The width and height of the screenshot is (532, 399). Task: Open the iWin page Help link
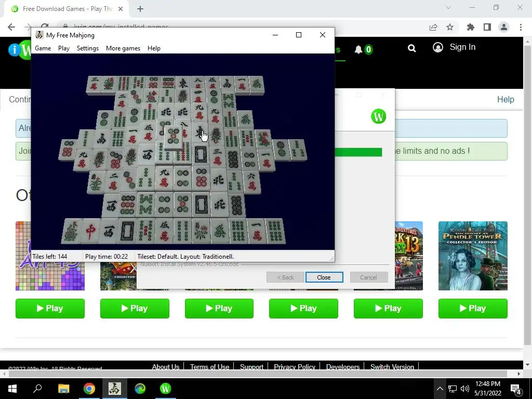pos(506,99)
